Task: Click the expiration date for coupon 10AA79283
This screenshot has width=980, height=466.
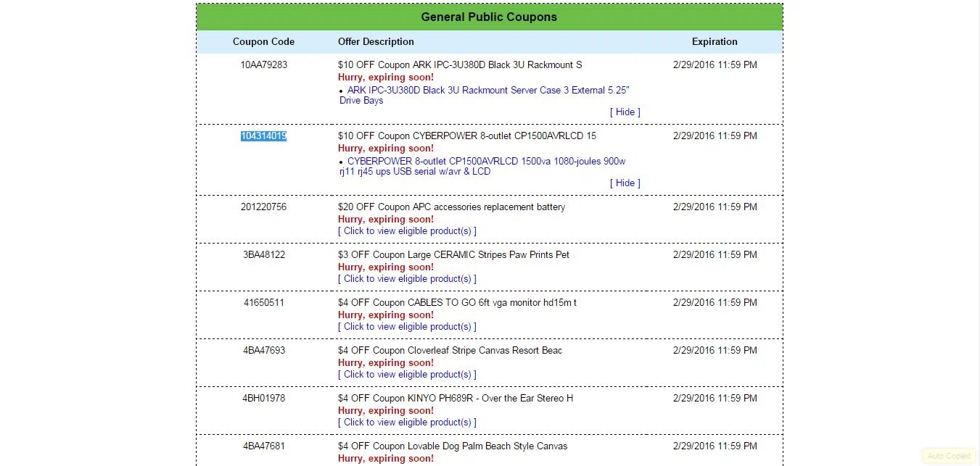Action: [715, 65]
